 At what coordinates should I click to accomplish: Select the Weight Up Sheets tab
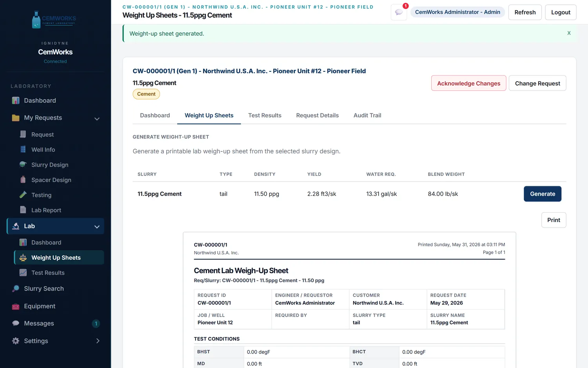point(209,115)
